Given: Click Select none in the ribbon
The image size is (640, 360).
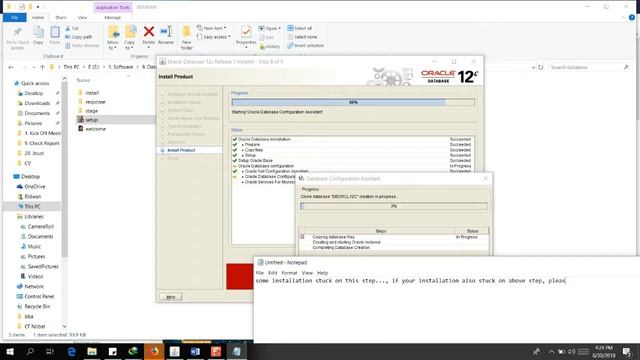Looking at the screenshot, I should tap(302, 37).
